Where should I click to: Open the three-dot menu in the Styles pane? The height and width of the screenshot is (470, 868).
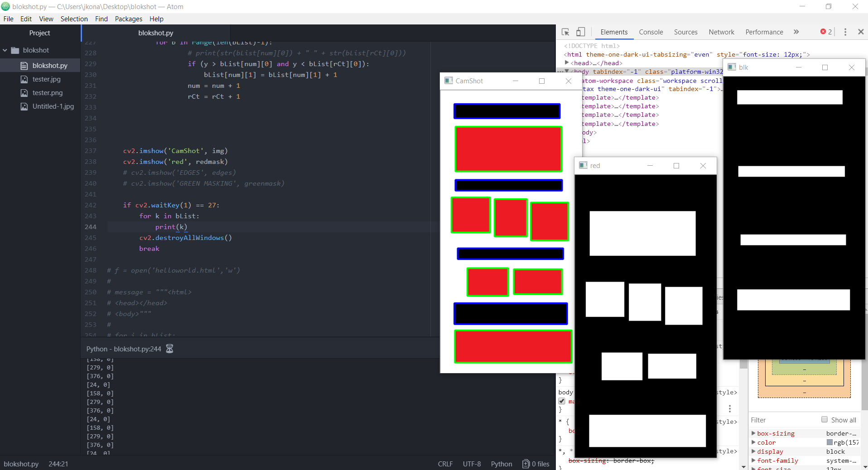point(730,409)
